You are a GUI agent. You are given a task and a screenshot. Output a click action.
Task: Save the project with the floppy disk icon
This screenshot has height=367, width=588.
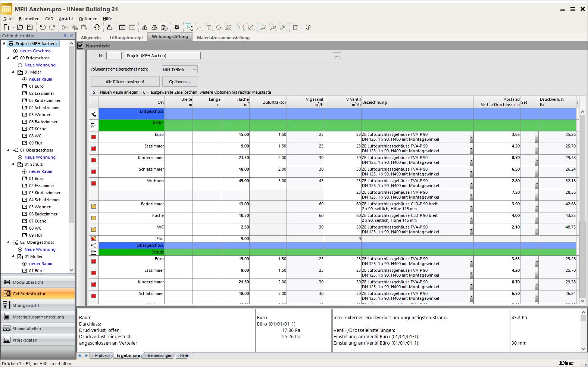pyautogui.click(x=30, y=27)
